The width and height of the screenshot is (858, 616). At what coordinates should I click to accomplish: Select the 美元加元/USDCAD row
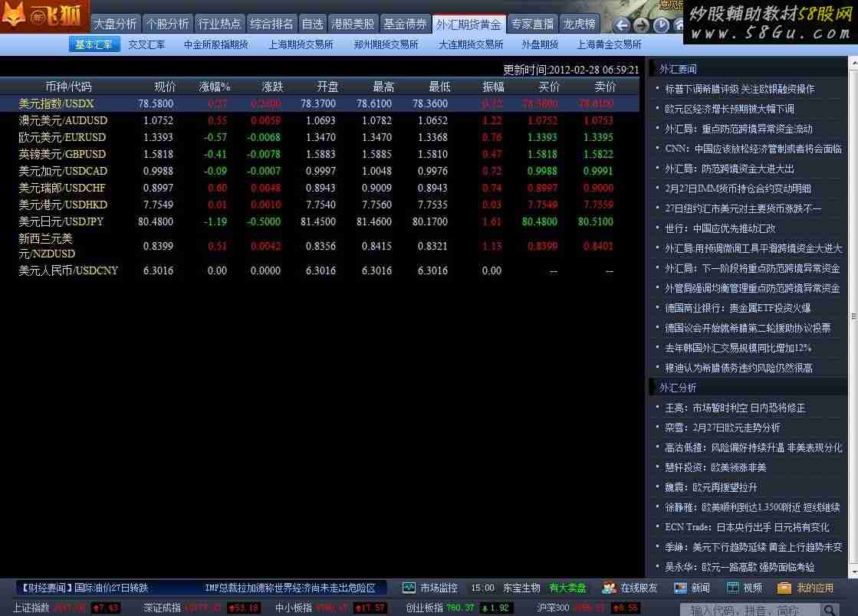tap(320, 171)
